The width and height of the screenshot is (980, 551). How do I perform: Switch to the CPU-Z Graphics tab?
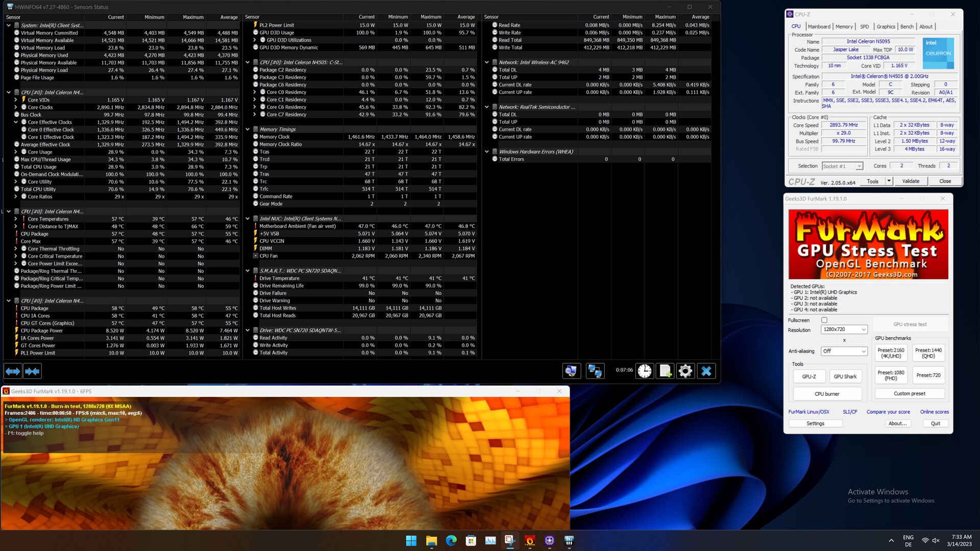pos(886,27)
